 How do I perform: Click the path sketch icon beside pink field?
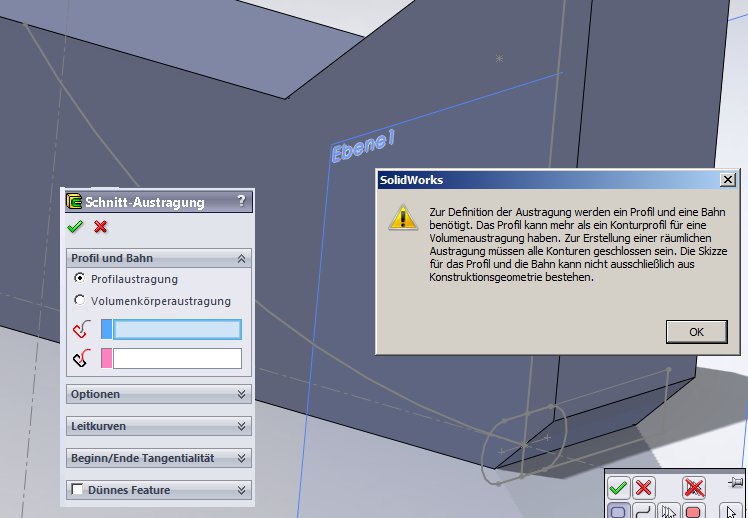(x=82, y=358)
